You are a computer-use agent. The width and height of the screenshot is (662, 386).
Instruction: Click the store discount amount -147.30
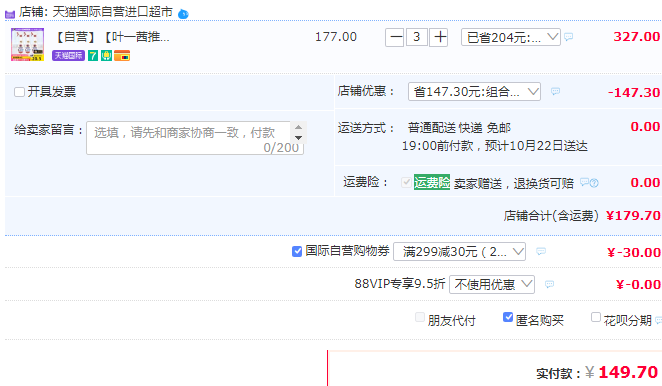pos(634,92)
